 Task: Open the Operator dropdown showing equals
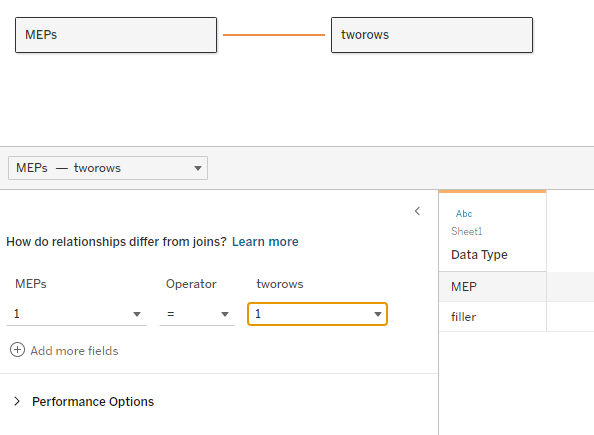pyautogui.click(x=197, y=314)
